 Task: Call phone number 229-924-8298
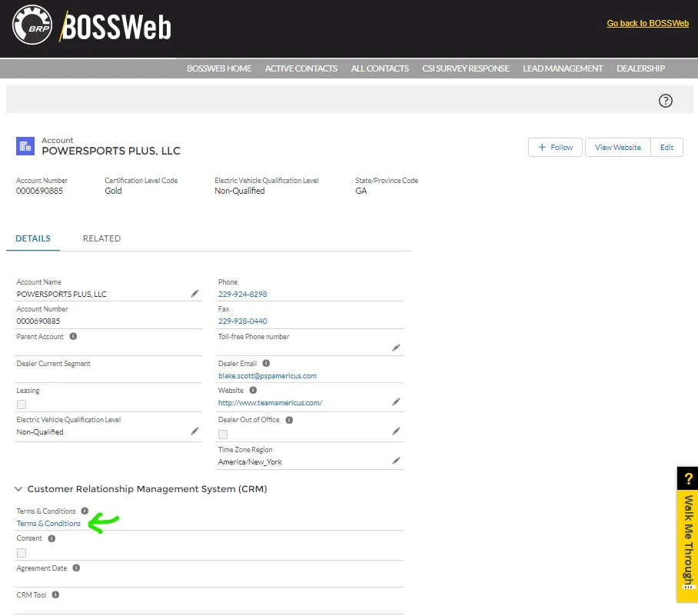coord(243,294)
